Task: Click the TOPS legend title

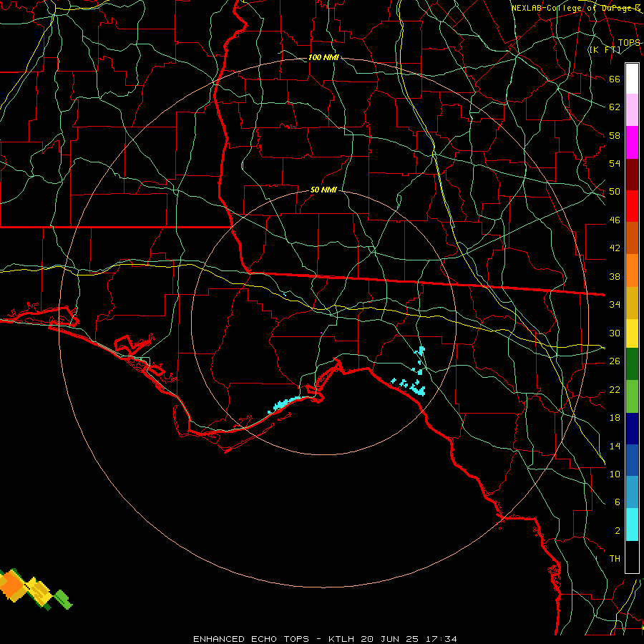Action: click(629, 43)
